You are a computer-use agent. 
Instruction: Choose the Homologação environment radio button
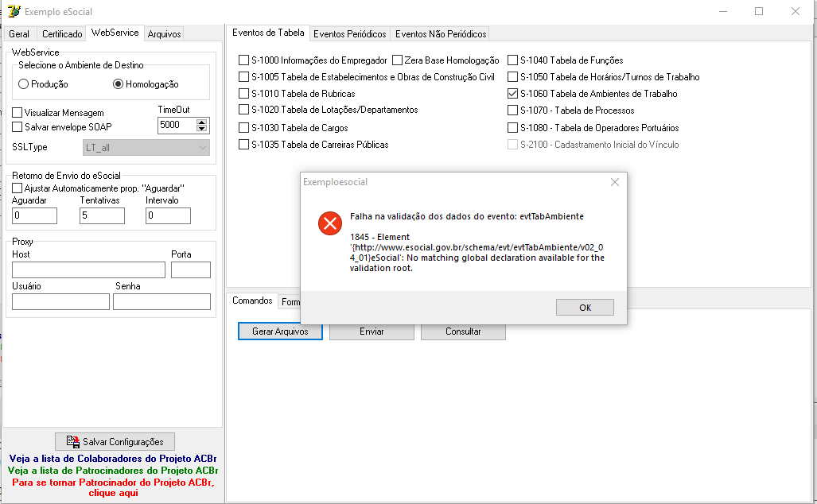click(x=119, y=83)
